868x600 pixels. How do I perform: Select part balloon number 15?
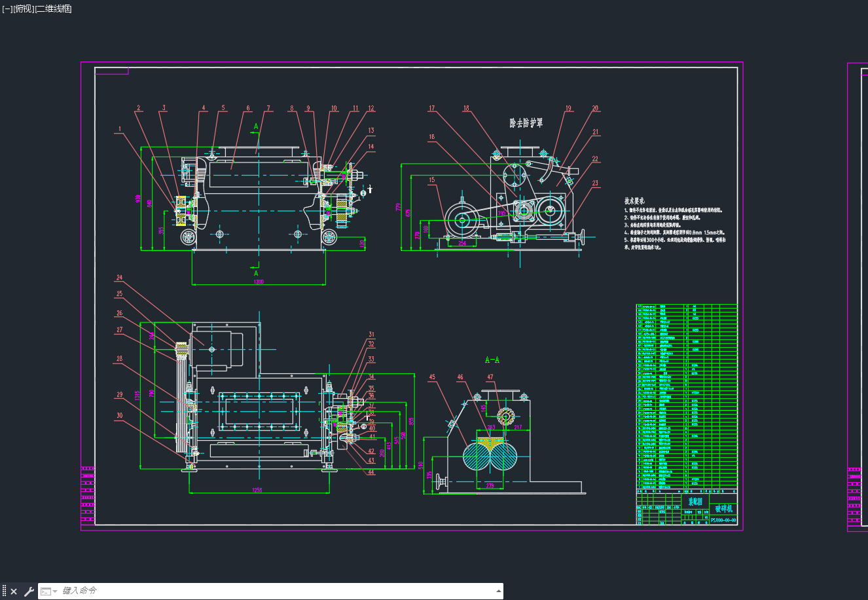tap(432, 179)
